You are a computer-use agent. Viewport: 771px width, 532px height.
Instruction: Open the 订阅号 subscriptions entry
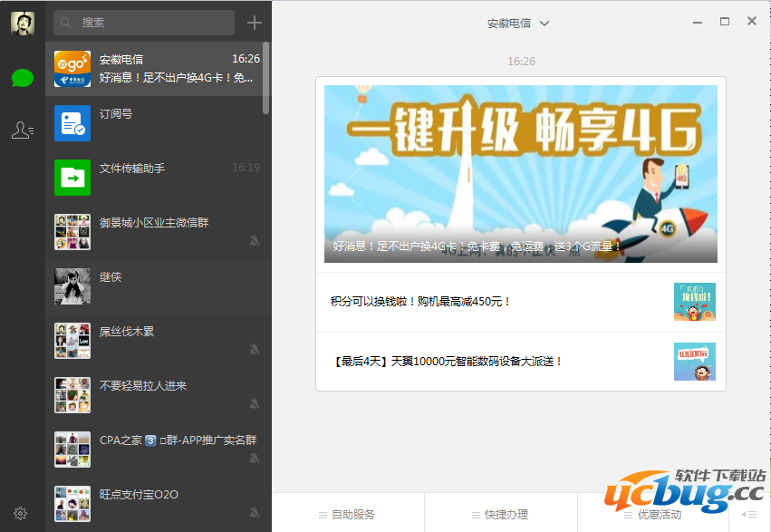point(158,123)
